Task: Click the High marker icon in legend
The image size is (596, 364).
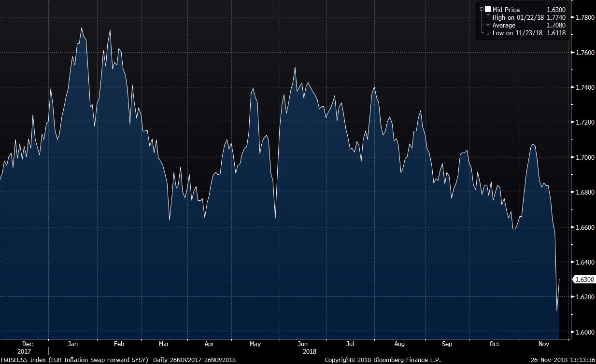Action: [488, 17]
